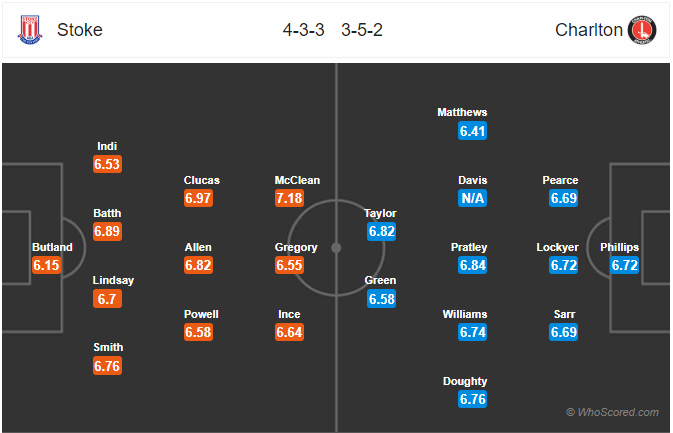This screenshot has height=433, width=673.
Task: Click Green's 6.58 rating badge
Action: tap(382, 299)
